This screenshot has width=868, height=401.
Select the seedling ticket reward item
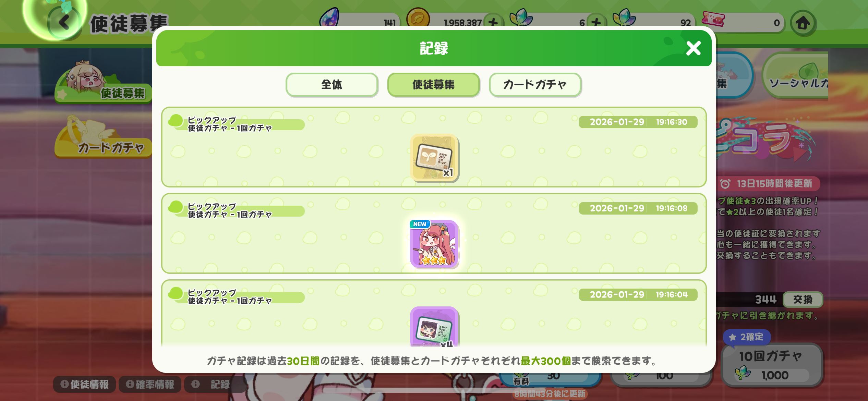pyautogui.click(x=434, y=157)
